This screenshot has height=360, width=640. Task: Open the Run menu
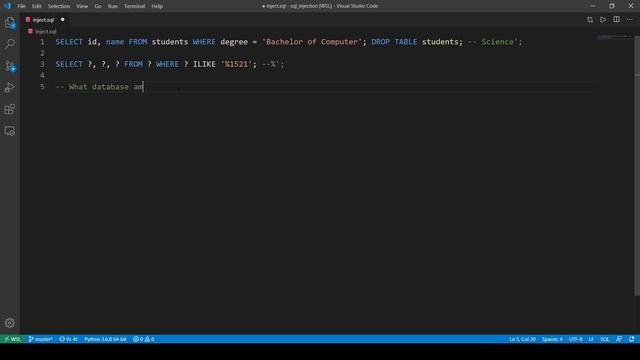[113, 6]
